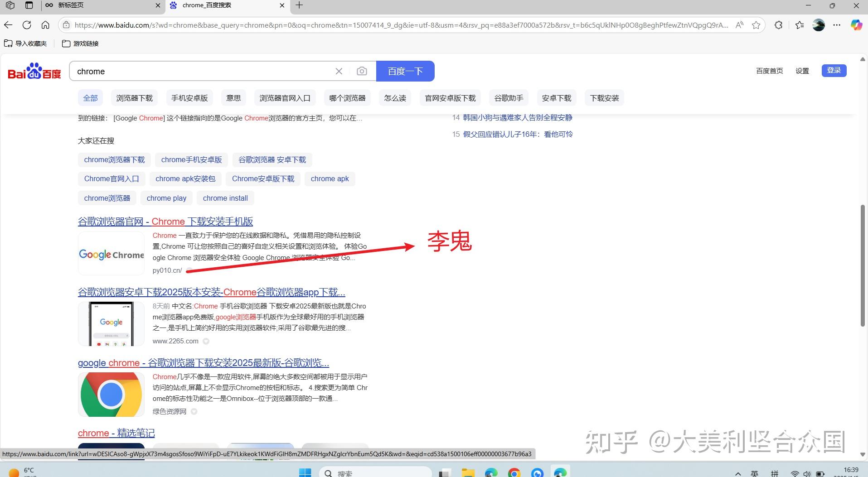
Task: Click related search chrome apk安装包
Action: pos(185,178)
